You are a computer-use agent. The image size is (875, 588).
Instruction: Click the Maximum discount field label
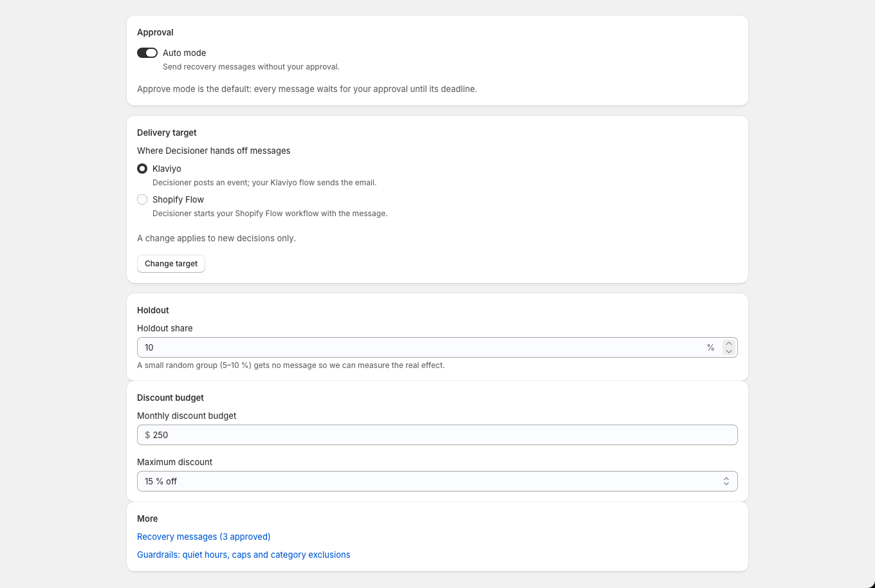(174, 462)
